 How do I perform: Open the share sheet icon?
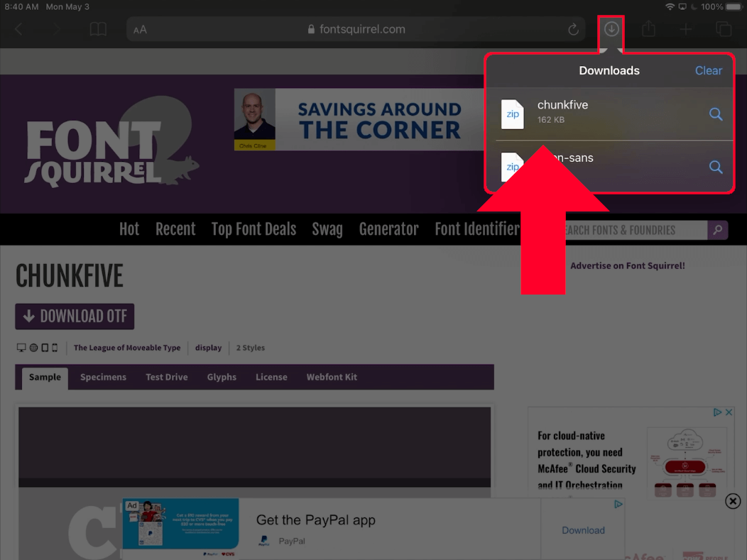pos(648,28)
